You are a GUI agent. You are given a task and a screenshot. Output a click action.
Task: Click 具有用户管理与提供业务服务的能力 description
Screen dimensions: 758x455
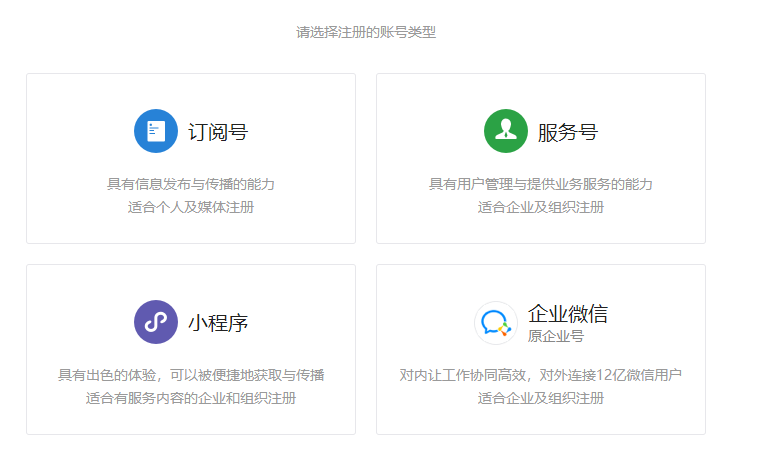[x=541, y=184]
